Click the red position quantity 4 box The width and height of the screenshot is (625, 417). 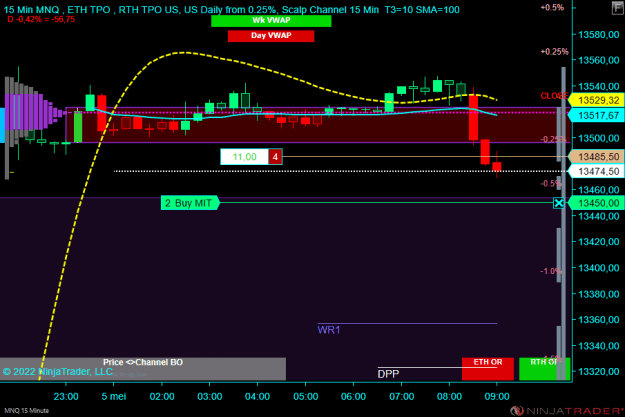(x=275, y=157)
